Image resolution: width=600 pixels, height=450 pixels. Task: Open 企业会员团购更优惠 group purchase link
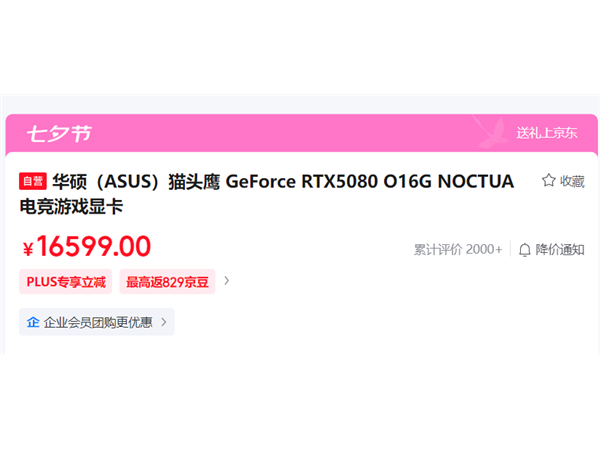97,322
